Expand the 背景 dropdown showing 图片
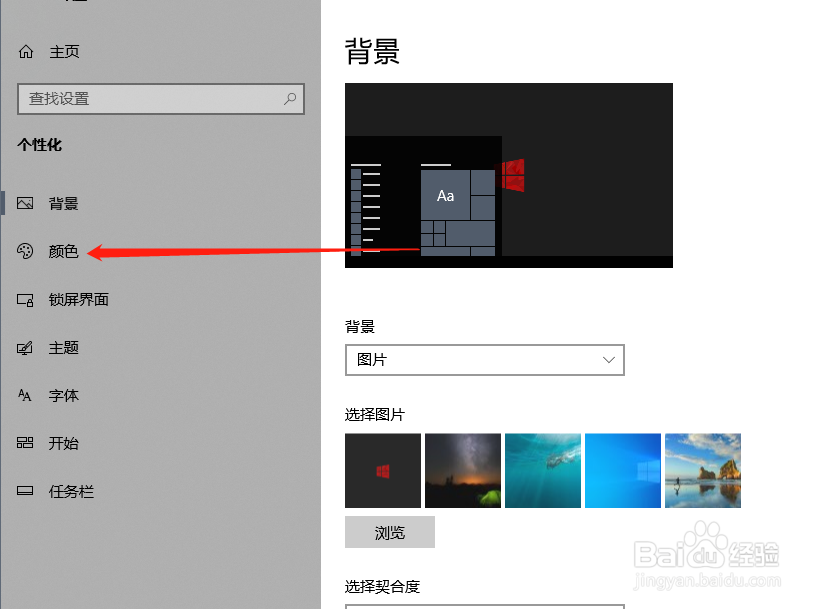Viewport: 826px width, 609px height. pos(485,360)
